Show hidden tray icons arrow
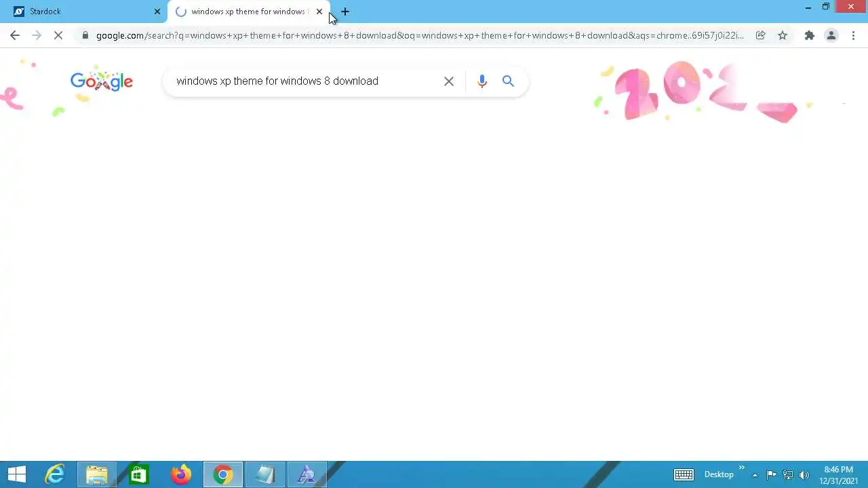 coord(755,475)
